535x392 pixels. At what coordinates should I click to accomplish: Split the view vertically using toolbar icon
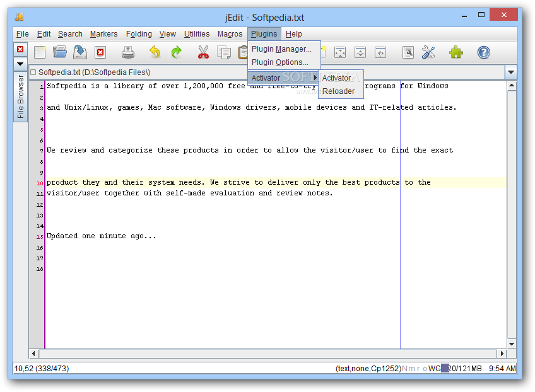[380, 52]
